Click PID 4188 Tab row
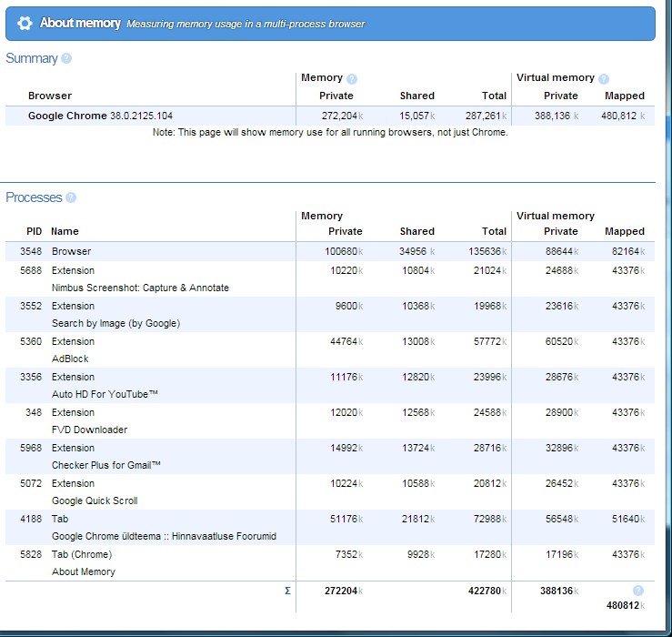 330,528
